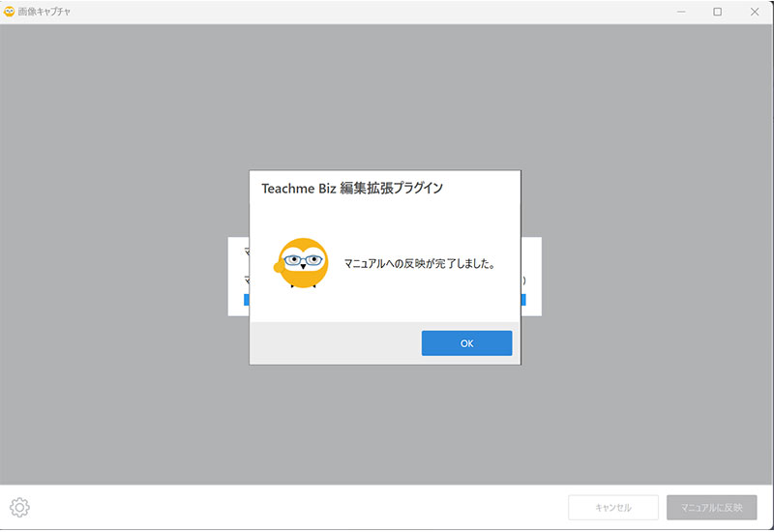
Task: Open settings via the gear icon
Action: (x=19, y=507)
